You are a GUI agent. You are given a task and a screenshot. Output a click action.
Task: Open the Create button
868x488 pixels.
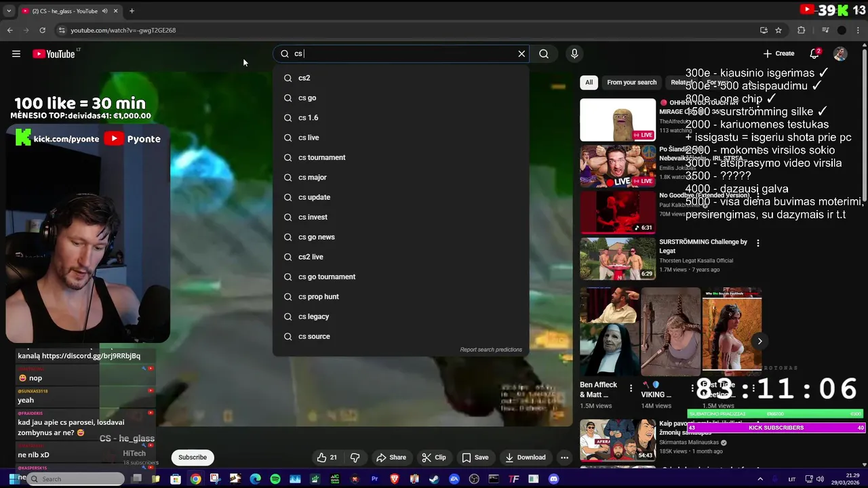click(778, 54)
